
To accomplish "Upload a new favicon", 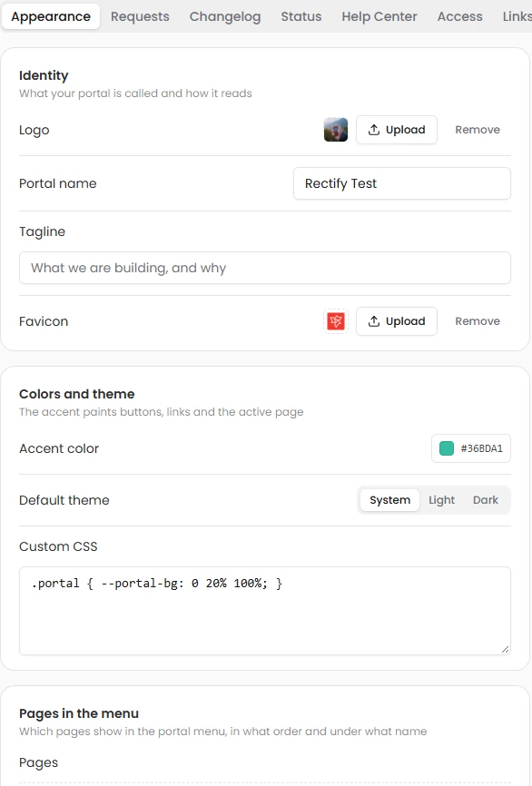I will 397,321.
